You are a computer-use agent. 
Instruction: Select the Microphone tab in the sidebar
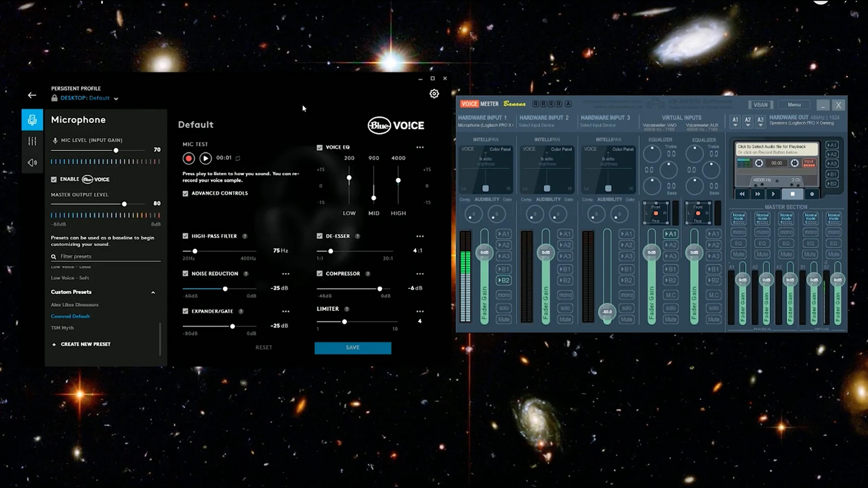coord(32,120)
